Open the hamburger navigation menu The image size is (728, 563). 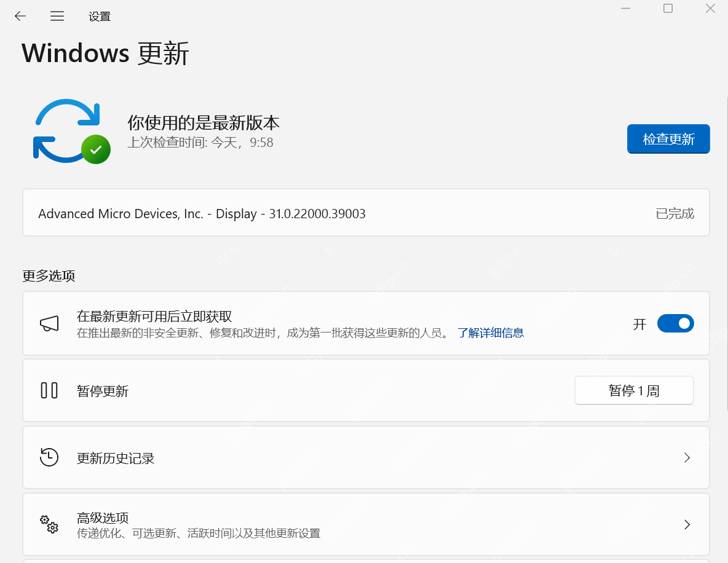click(x=57, y=16)
